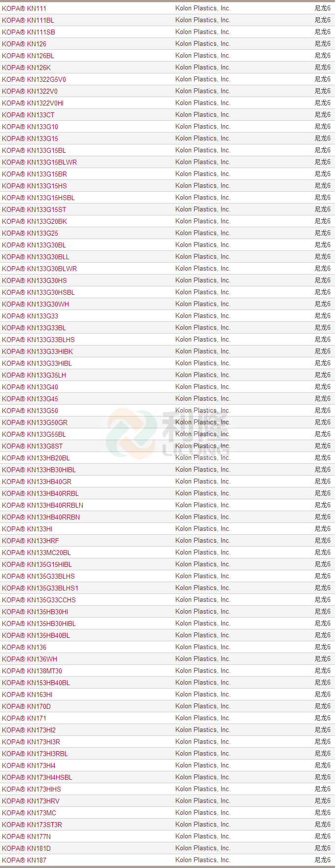The height and width of the screenshot is (868, 336).
Task: Click the KOPA® KN133G50GR link
Action: (x=35, y=422)
